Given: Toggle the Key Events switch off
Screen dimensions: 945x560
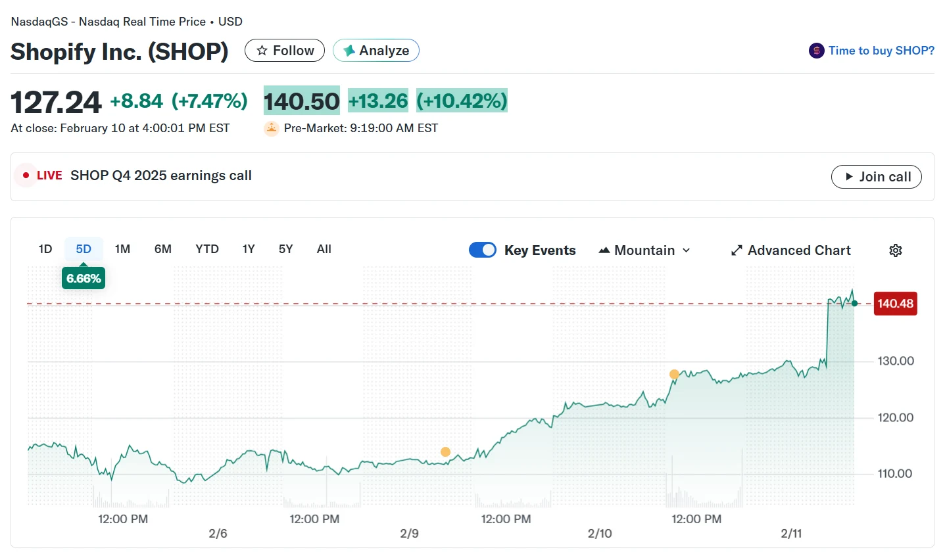Looking at the screenshot, I should [x=483, y=250].
